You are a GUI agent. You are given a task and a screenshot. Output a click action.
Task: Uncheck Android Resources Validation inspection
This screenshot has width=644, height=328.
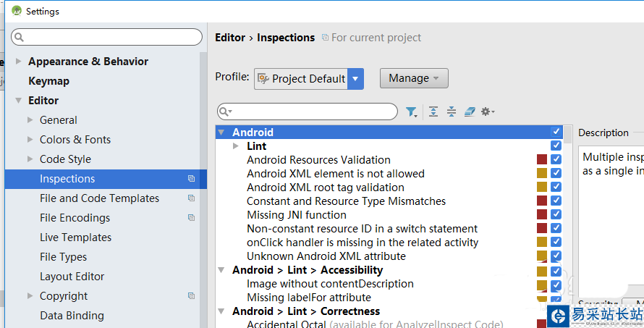click(x=556, y=160)
